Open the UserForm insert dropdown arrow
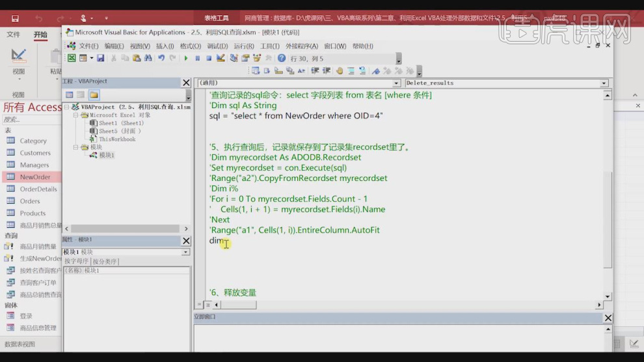This screenshot has width=644, height=362. coord(92,59)
